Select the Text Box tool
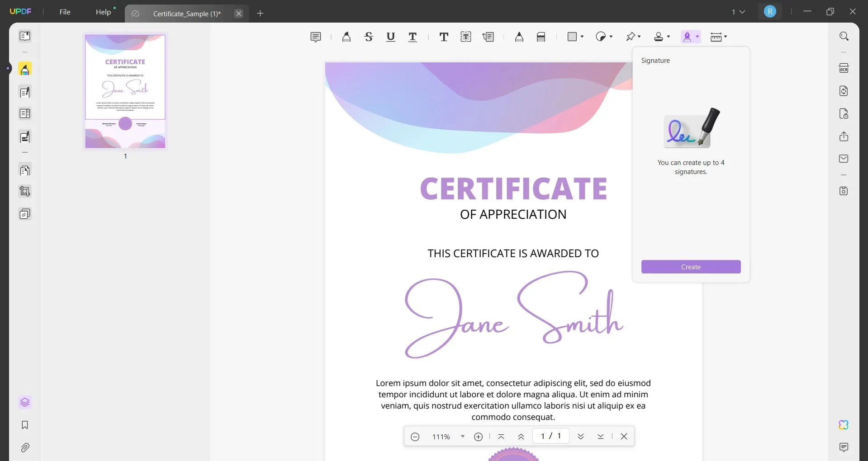Image resolution: width=868 pixels, height=461 pixels. click(466, 37)
